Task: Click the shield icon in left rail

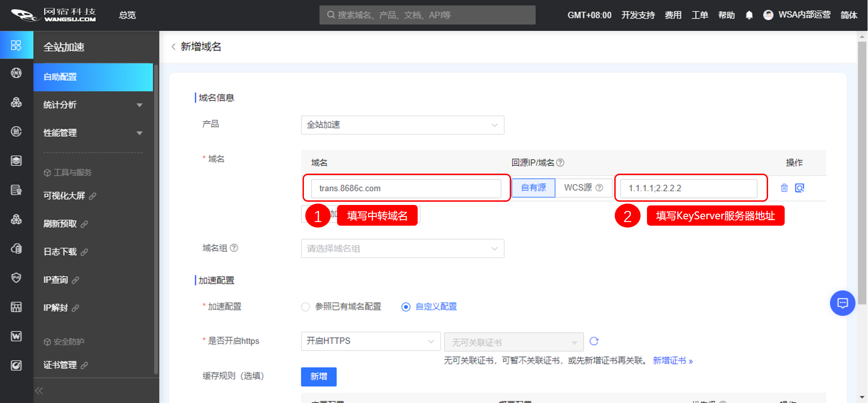Action: (x=16, y=278)
